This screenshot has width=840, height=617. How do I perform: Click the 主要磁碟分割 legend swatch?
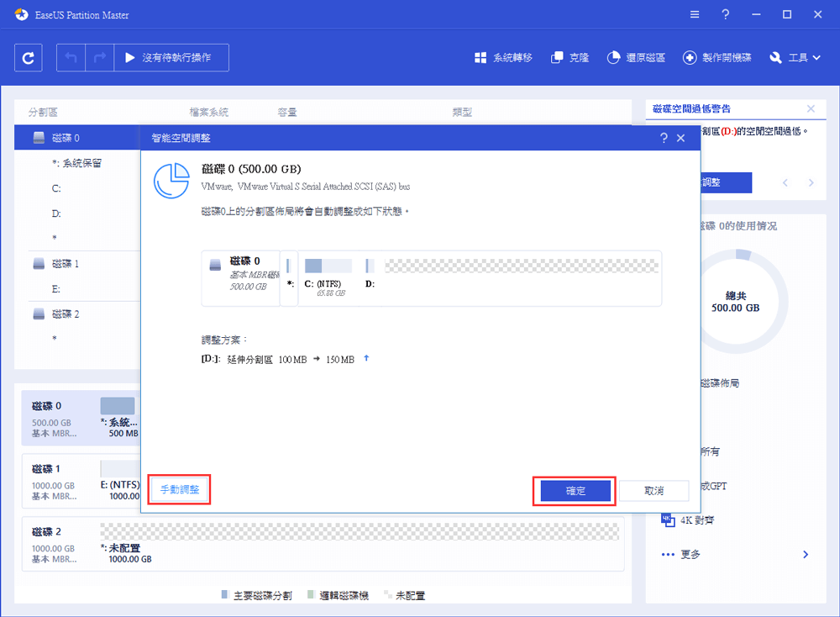225,594
